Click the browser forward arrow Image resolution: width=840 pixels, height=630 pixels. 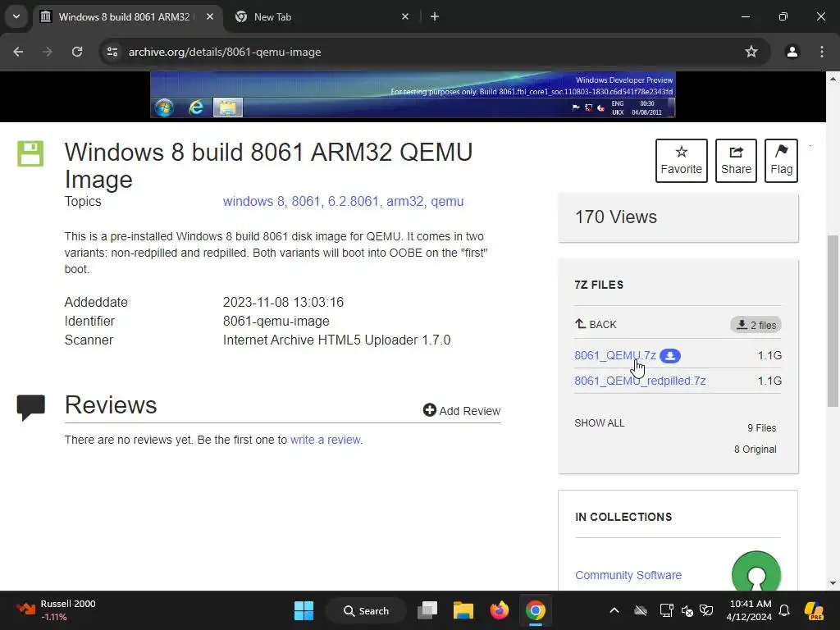point(48,52)
